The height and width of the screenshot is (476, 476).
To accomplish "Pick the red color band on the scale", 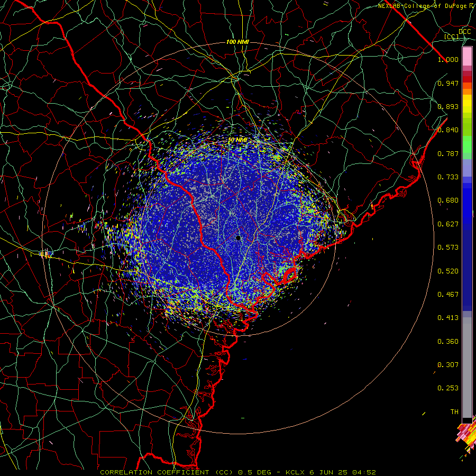I will coord(467,79).
